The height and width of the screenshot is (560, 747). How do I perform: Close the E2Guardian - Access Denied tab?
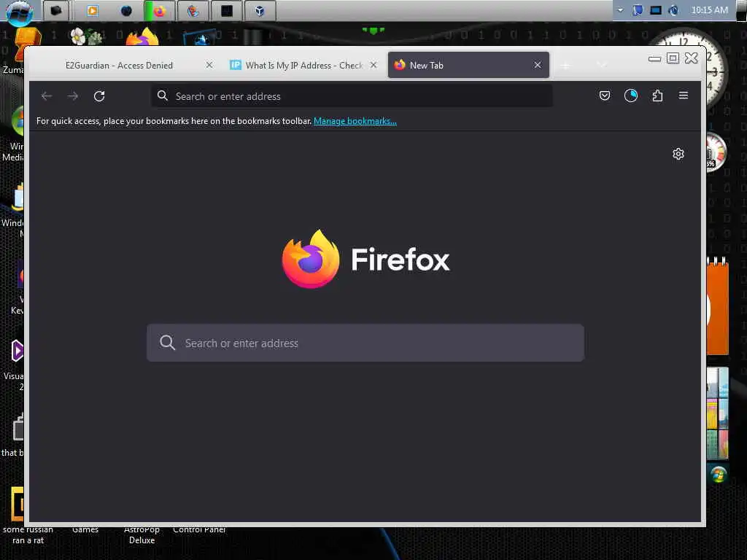pos(209,65)
